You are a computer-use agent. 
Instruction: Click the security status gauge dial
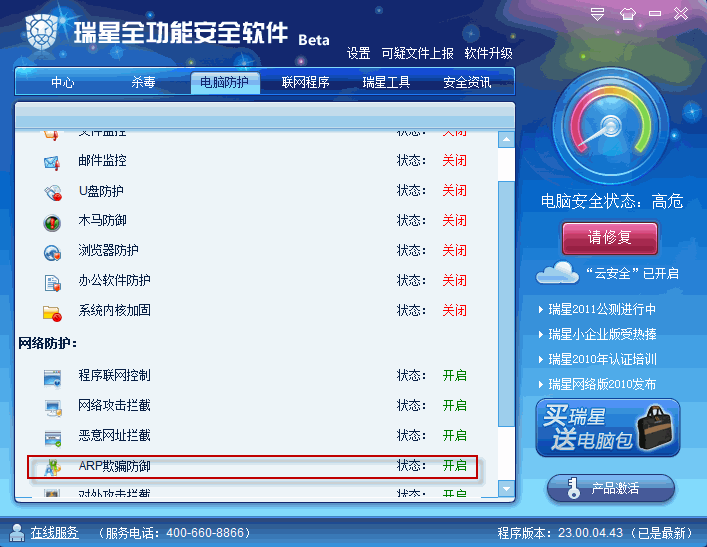click(x=611, y=126)
